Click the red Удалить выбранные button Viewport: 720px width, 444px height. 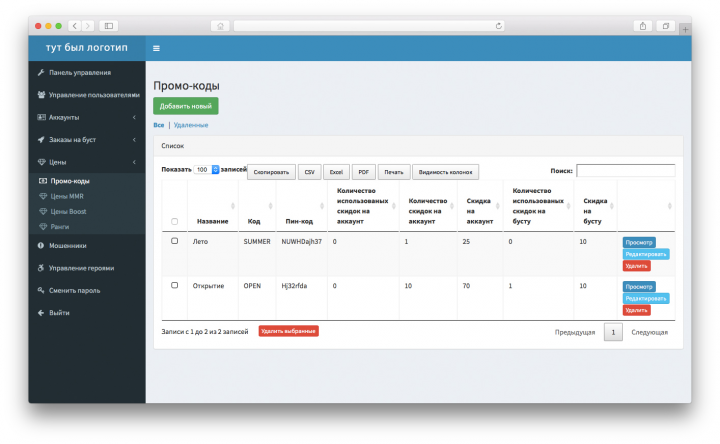tap(288, 331)
